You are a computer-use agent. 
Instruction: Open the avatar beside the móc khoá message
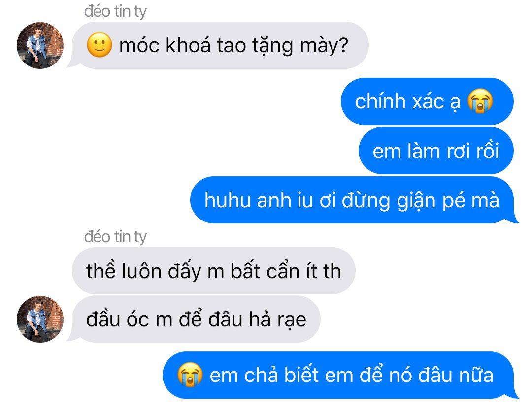pyautogui.click(x=40, y=45)
